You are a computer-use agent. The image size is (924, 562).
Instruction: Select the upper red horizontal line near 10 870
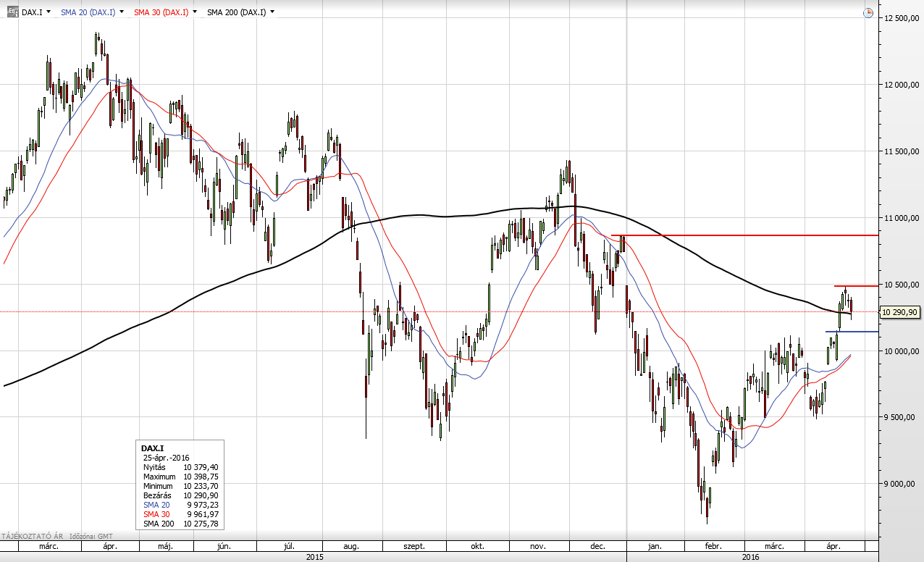(746, 235)
